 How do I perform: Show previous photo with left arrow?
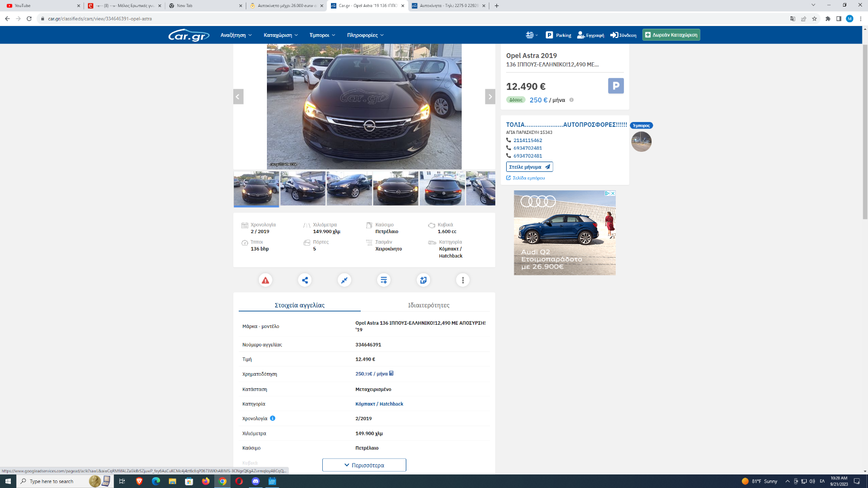[x=238, y=97]
